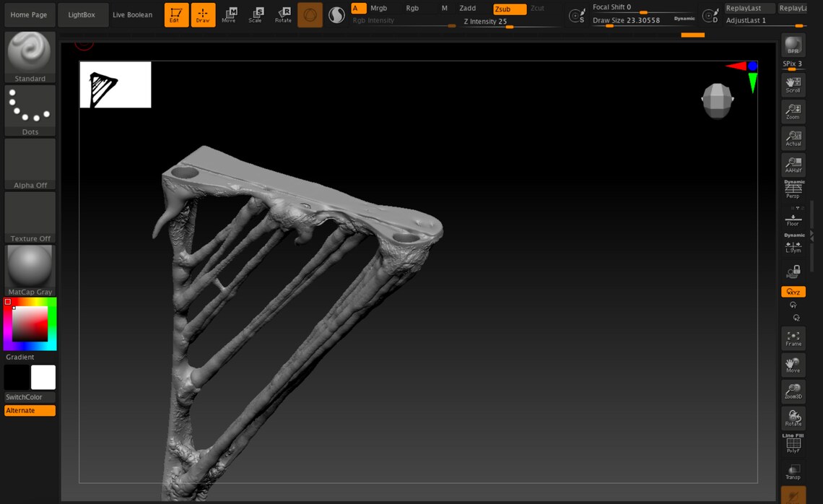
Task: Select the Draw mode icon
Action: pos(203,14)
